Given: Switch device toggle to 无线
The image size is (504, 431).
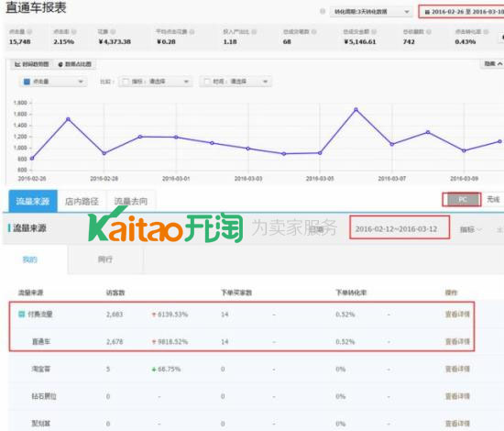Looking at the screenshot, I should point(493,200).
